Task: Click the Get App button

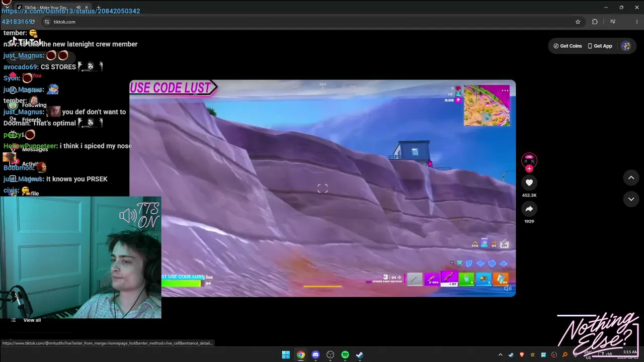Action: coord(600,46)
